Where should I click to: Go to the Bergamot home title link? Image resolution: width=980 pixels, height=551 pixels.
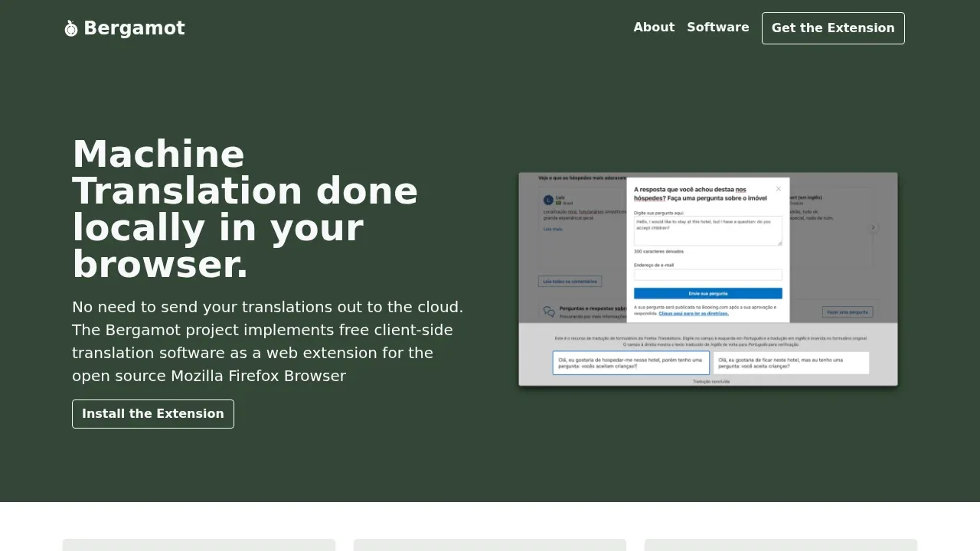[x=134, y=28]
